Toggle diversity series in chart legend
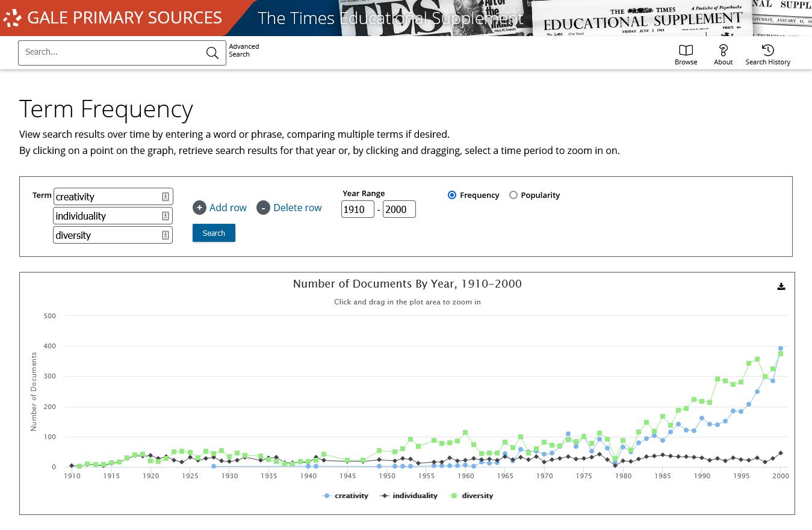 point(471,496)
